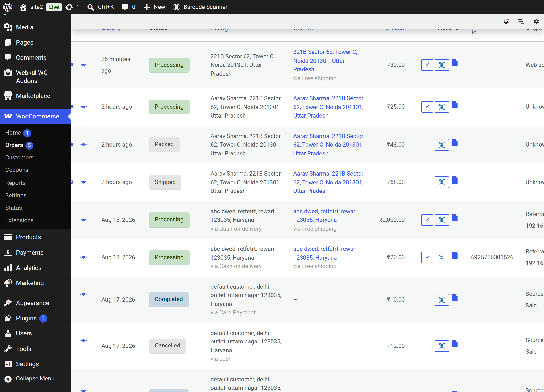The height and width of the screenshot is (392, 544).
Task: Open the activity panel lines icon
Action: coord(521,21)
